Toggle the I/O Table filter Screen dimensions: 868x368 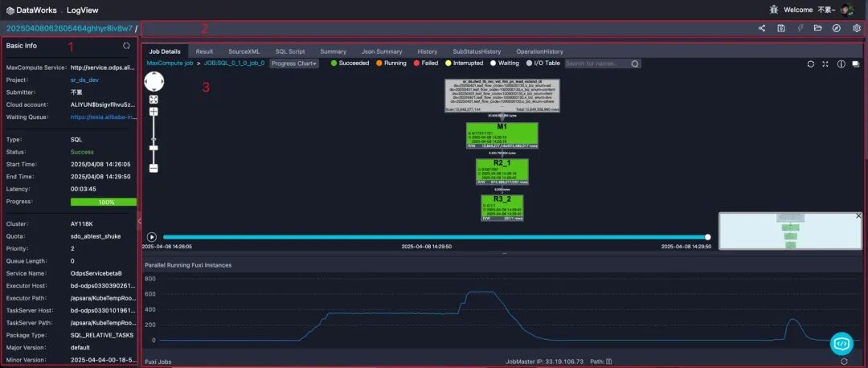(543, 63)
